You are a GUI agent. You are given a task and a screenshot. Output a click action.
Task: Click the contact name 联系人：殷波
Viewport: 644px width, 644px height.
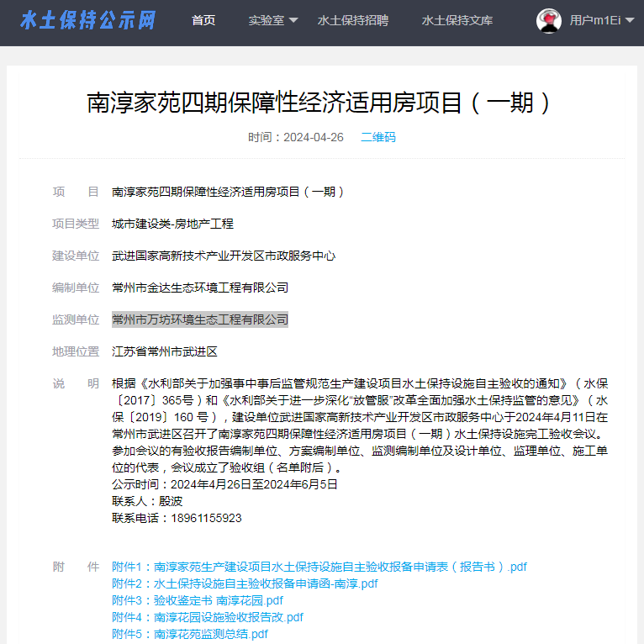[x=147, y=501]
